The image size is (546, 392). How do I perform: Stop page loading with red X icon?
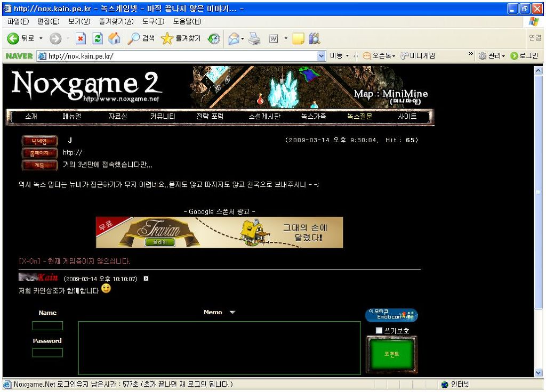[x=81, y=38]
